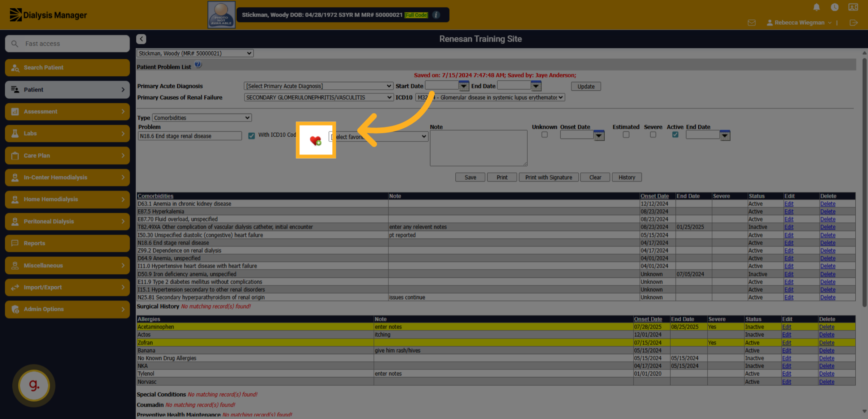Viewport: 868px width, 419px height.
Task: Expand the Labs sidebar menu
Action: coord(67,133)
